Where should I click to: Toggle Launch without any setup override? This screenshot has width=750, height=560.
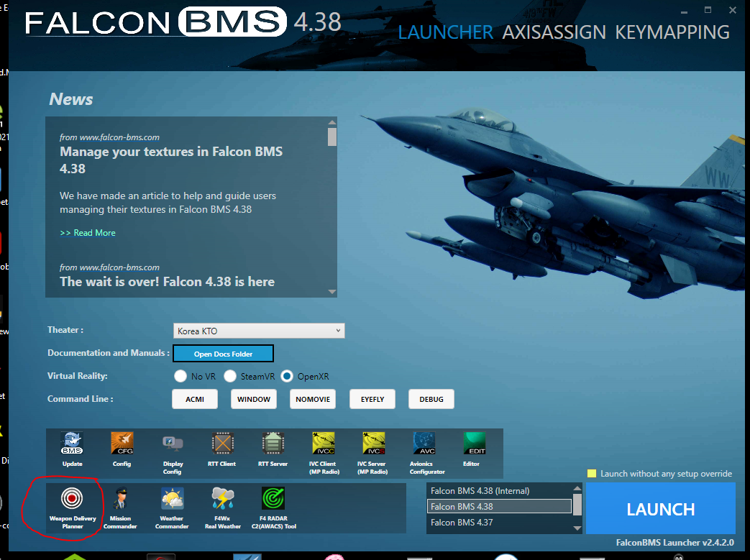click(592, 474)
